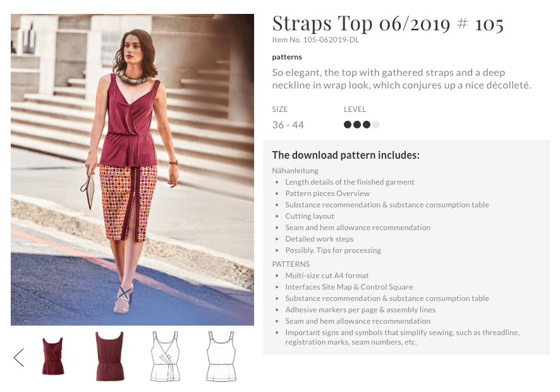Click the third difficulty level dot
Screen dimensions: 560x392
click(367, 125)
